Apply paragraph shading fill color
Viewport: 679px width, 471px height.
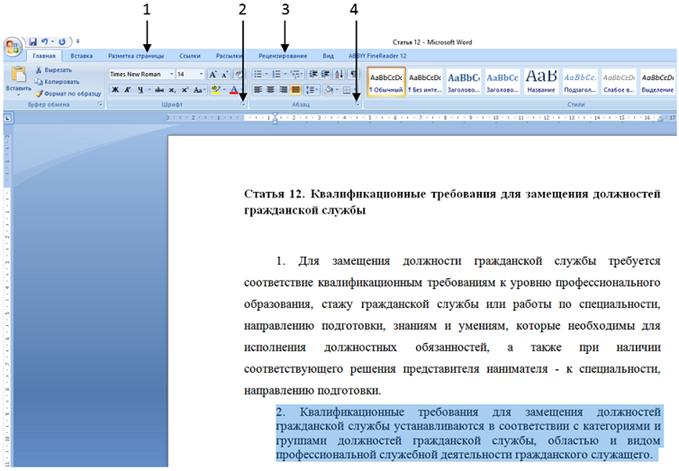(329, 90)
